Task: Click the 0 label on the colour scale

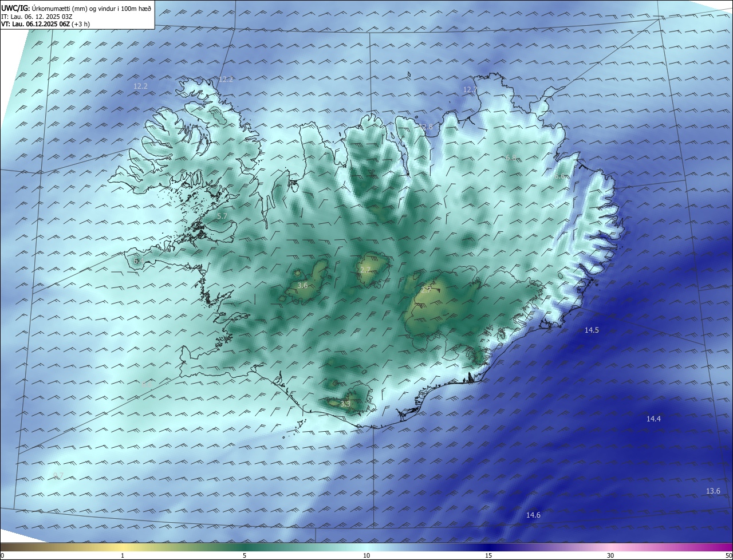Action: pos(2,555)
